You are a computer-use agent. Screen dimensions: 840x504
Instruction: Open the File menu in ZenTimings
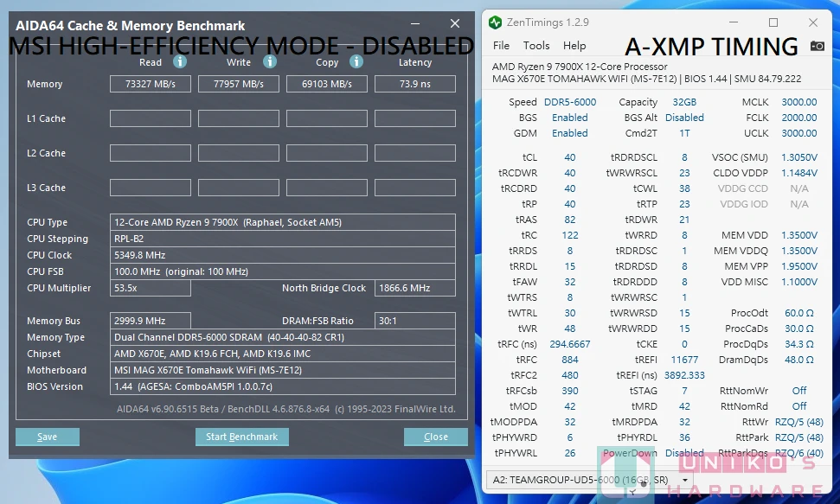tap(501, 46)
